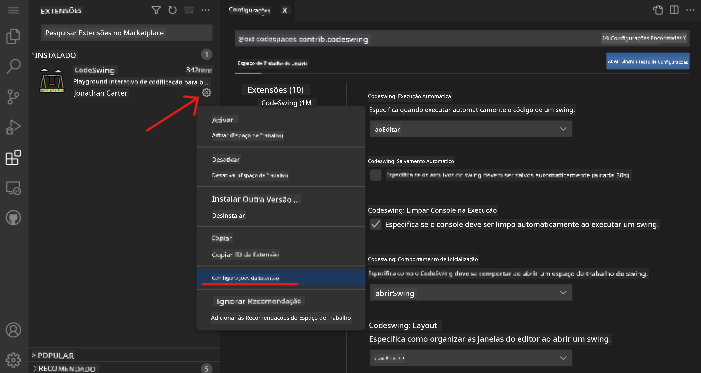701x373 pixels.
Task: Open the Codeswing Layout dropdown
Action: pos(471,358)
